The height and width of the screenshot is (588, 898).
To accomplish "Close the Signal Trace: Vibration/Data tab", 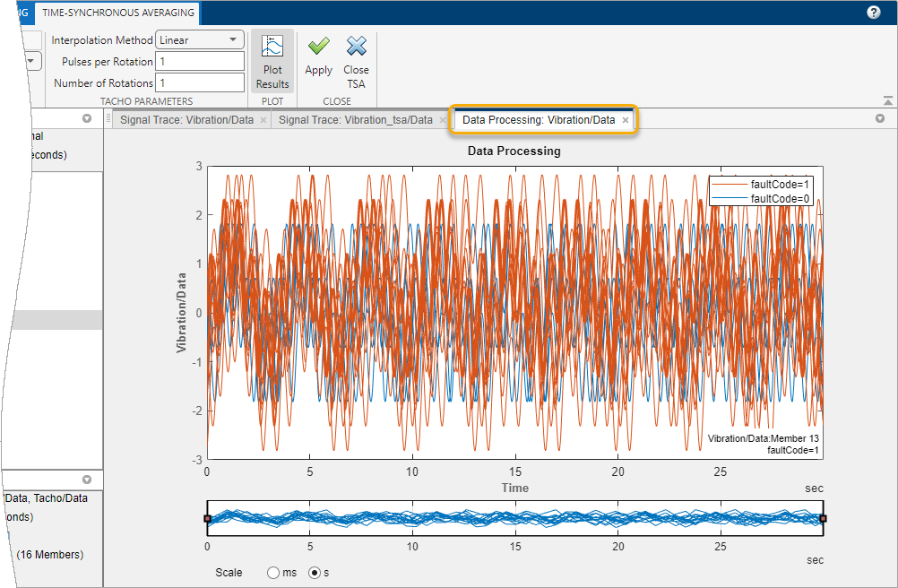I will (263, 120).
